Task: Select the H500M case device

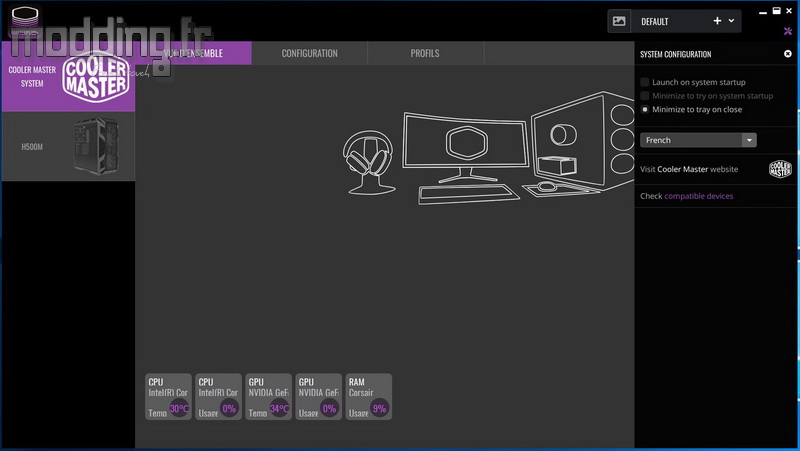Action: pyautogui.click(x=68, y=147)
